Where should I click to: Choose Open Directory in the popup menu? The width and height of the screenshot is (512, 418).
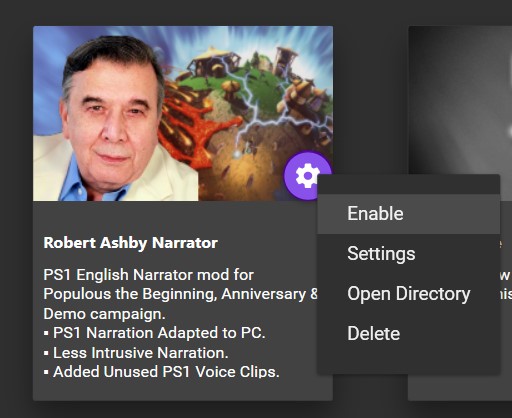(409, 294)
